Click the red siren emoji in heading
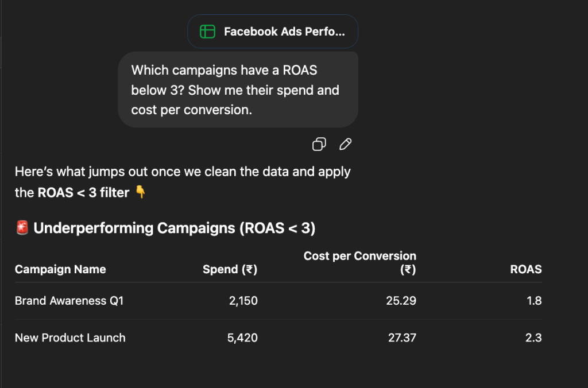Viewport: 588px width, 388px height. tap(22, 228)
